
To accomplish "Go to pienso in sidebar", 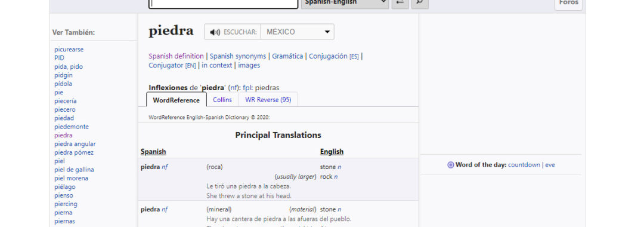I will [64, 195].
